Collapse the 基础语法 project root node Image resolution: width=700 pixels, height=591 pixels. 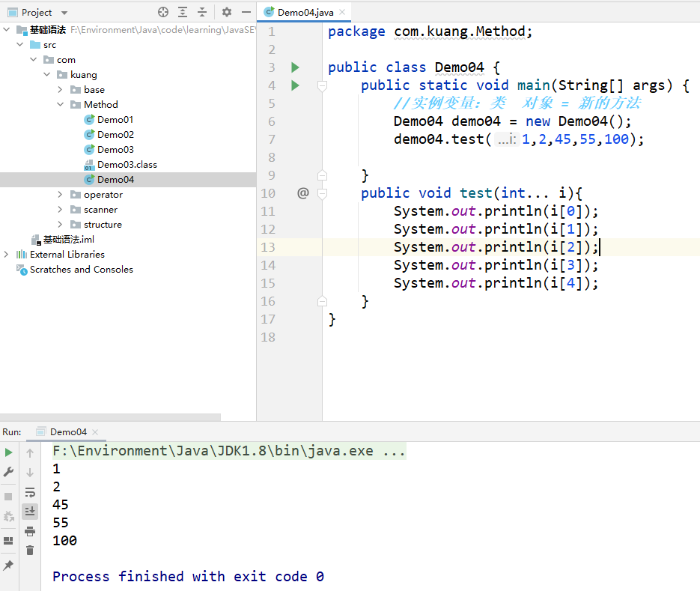point(6,29)
